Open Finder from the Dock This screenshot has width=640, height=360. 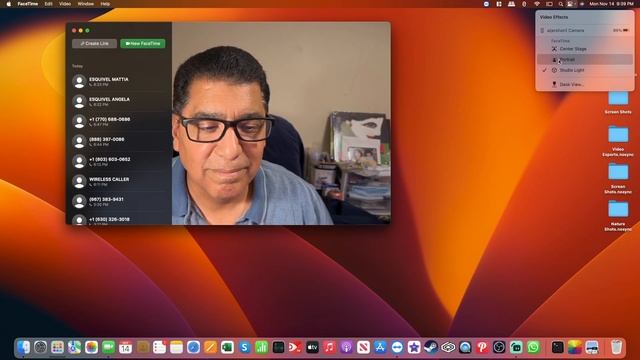pyautogui.click(x=24, y=347)
